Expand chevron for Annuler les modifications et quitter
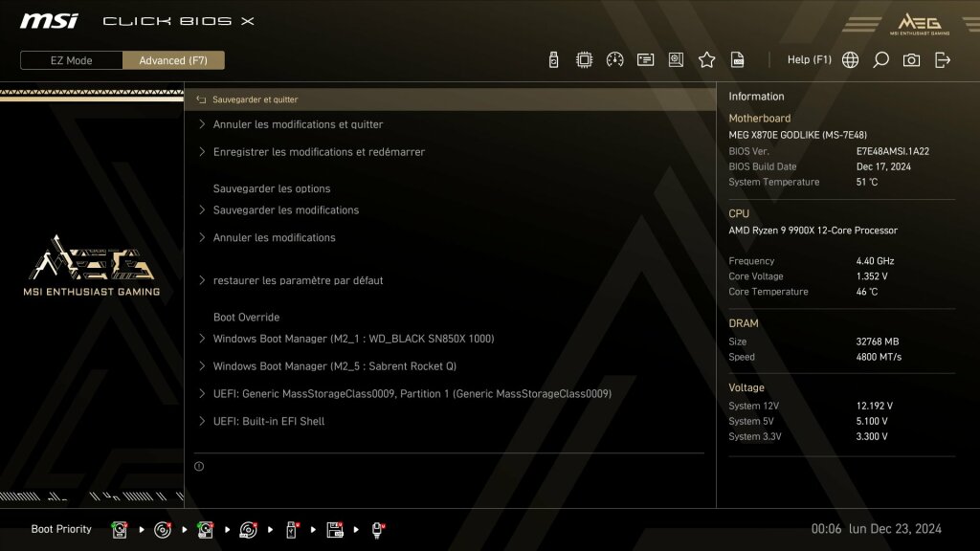This screenshot has width=980, height=551. click(201, 124)
